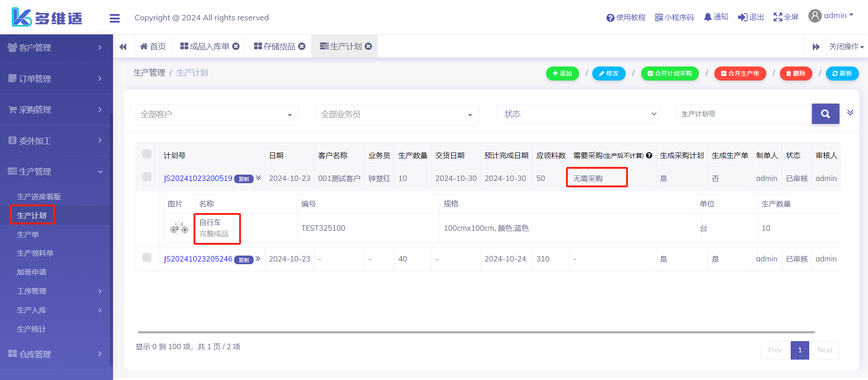The width and height of the screenshot is (868, 380).
Task: Click the help icon beside 需要采购 column
Action: (649, 156)
